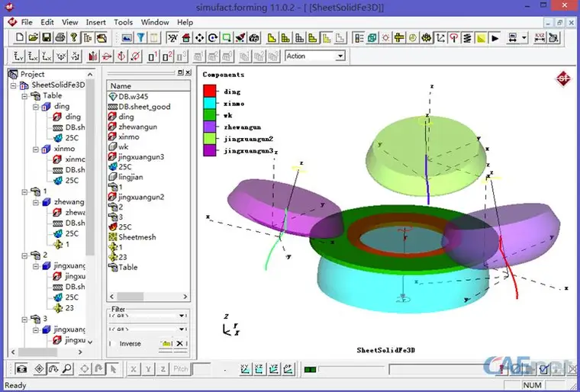Click the green wireframe cube icon
Screen dimensions: 580x392
click(x=372, y=37)
